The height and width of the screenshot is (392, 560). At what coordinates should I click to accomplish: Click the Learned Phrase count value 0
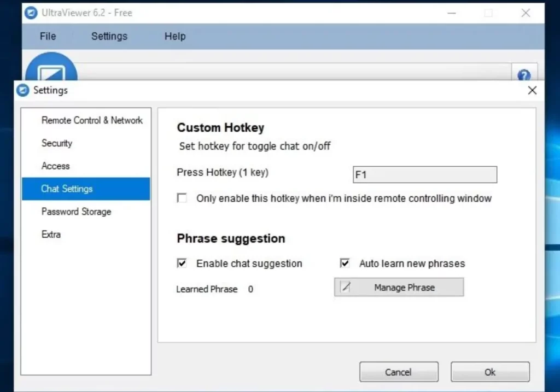tap(250, 289)
